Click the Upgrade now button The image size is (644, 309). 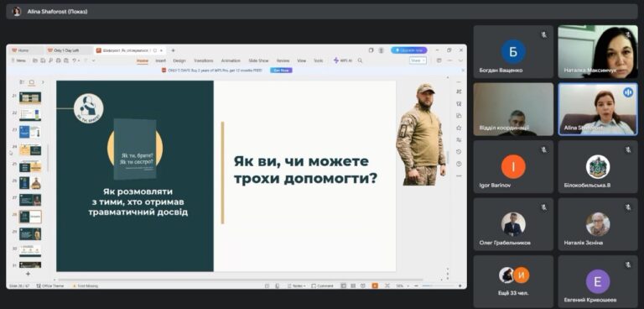[408, 50]
